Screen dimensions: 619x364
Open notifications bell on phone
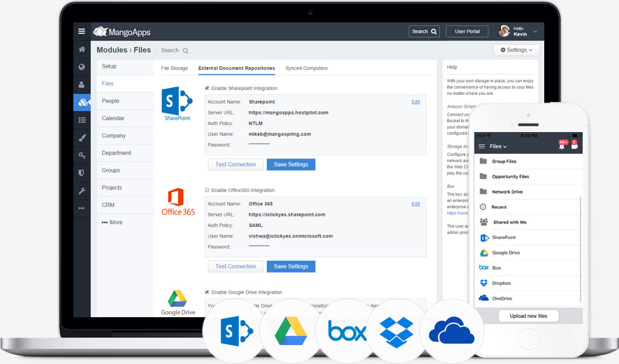pos(562,145)
